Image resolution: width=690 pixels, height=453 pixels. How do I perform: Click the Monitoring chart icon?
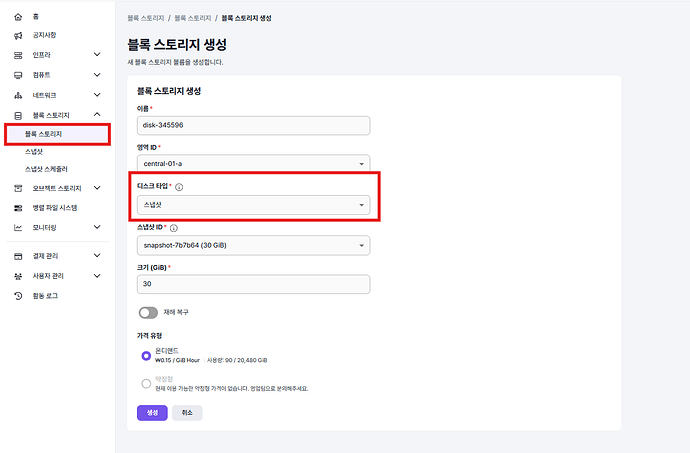18,228
